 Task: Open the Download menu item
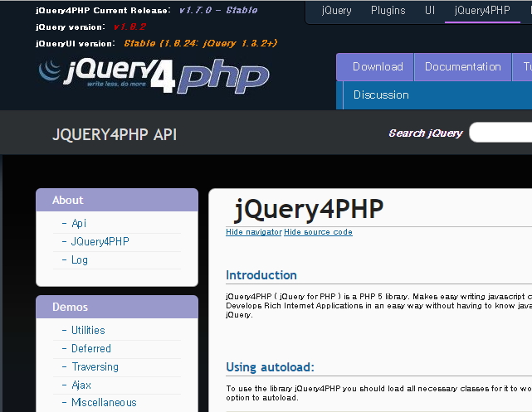[375, 67]
